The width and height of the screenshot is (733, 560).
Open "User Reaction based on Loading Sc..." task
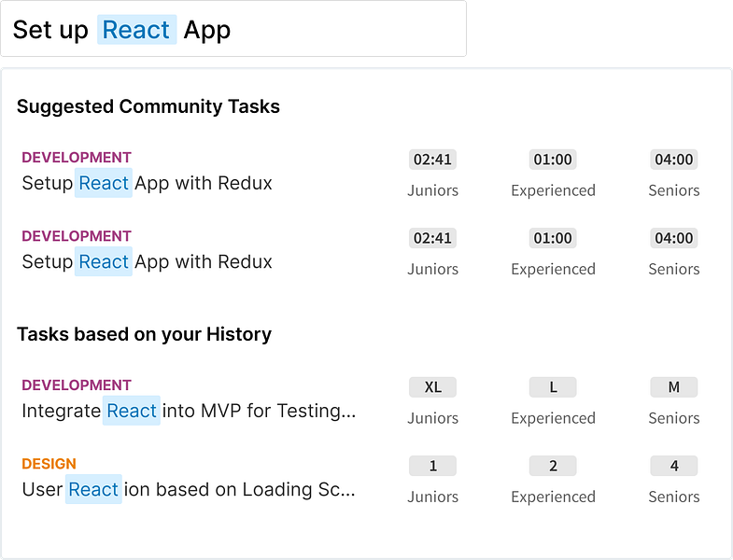[x=189, y=489]
